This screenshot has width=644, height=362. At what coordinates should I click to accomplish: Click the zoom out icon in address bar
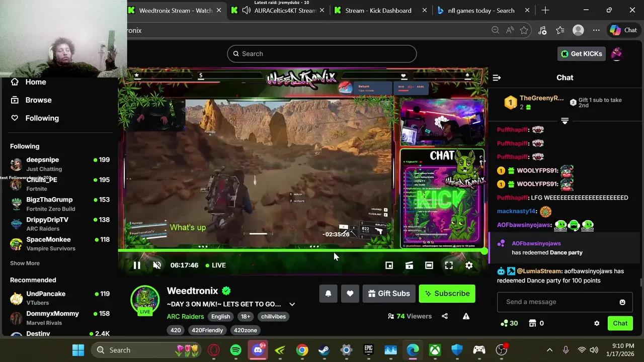(x=496, y=30)
